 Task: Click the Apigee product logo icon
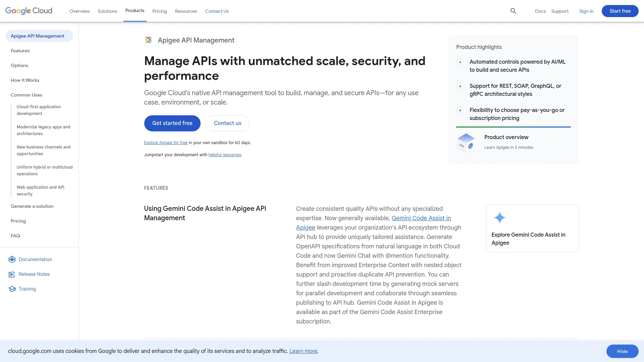148,40
